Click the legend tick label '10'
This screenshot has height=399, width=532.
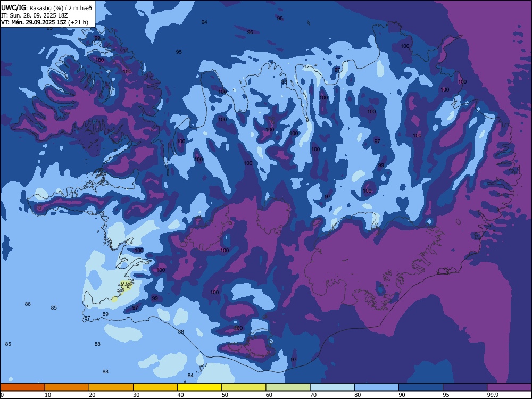coord(48,395)
